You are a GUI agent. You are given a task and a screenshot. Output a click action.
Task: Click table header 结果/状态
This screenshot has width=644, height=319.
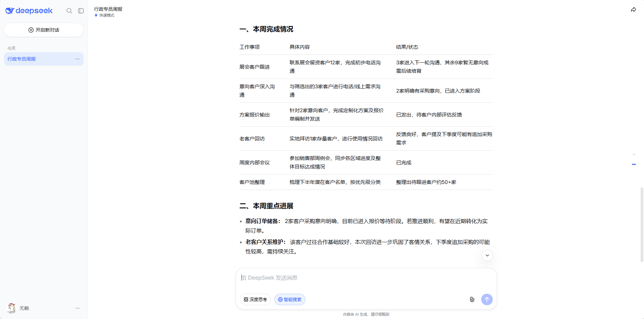(407, 47)
